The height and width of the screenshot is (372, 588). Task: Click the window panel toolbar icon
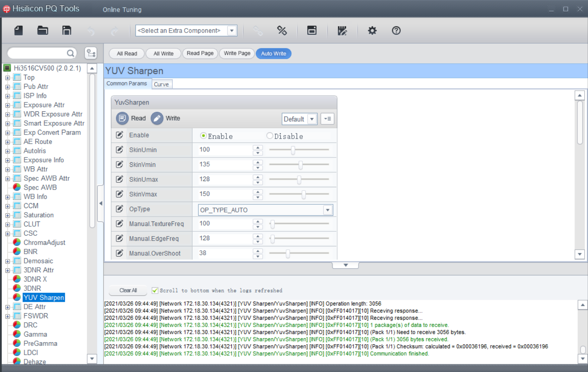(x=312, y=31)
